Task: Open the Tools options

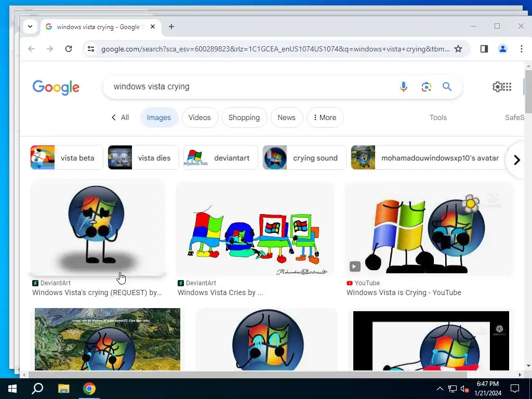Action: click(x=438, y=117)
